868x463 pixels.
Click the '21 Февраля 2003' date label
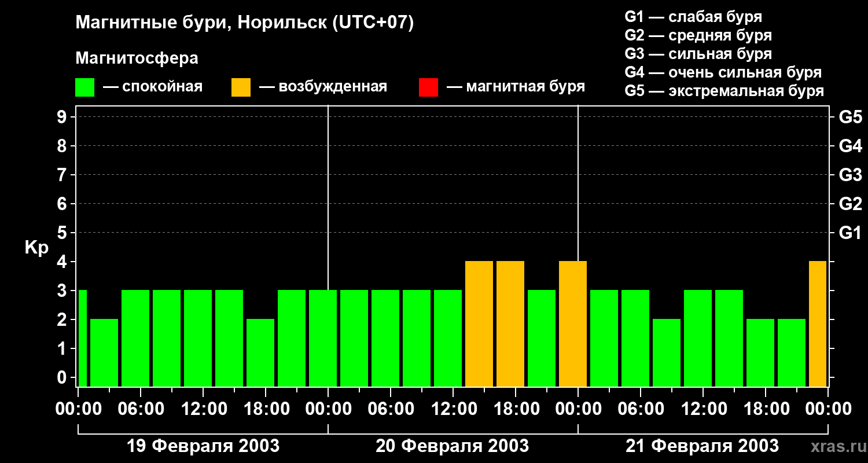click(703, 446)
